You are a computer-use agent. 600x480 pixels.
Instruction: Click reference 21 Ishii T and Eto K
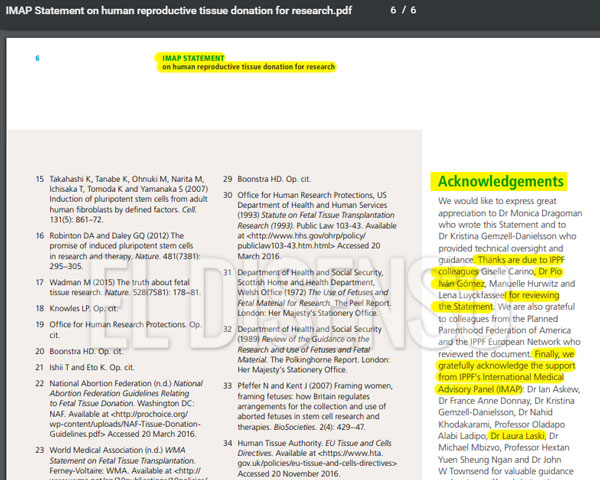point(85,367)
